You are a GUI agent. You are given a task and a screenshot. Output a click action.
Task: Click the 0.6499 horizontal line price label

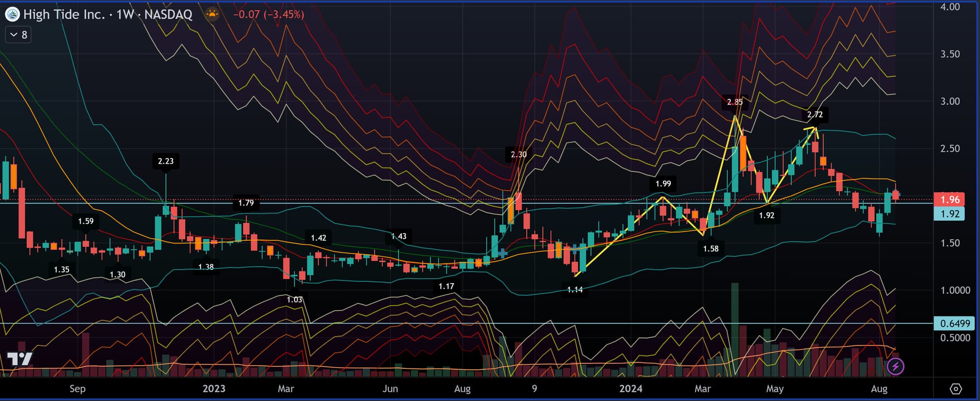click(x=954, y=323)
